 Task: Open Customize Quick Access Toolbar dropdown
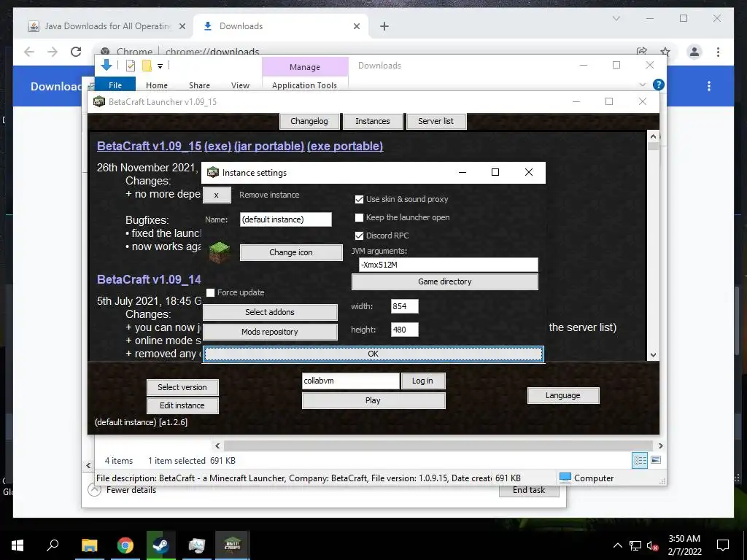160,66
